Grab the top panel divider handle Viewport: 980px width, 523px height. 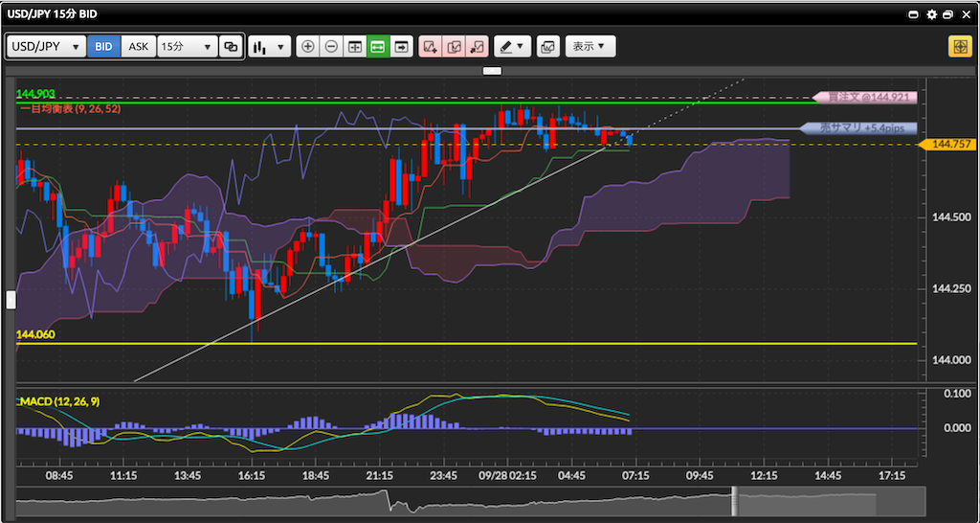pos(492,71)
